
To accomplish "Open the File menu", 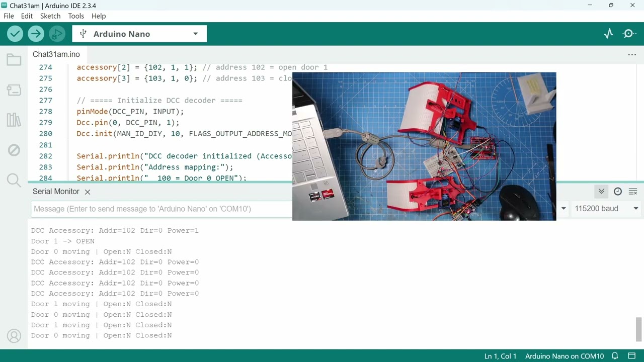I will [9, 16].
